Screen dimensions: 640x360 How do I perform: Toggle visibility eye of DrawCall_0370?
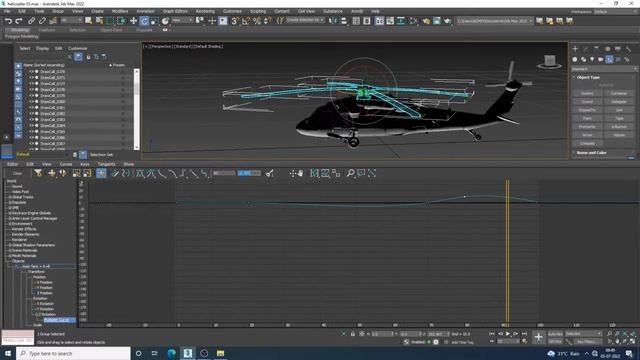pos(31,71)
